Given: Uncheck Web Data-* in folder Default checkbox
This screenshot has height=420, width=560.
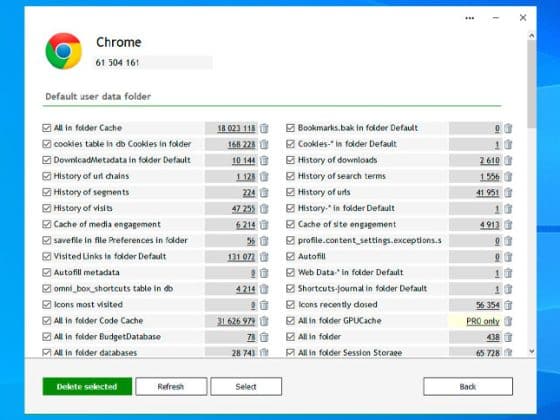Looking at the screenshot, I should pos(290,272).
